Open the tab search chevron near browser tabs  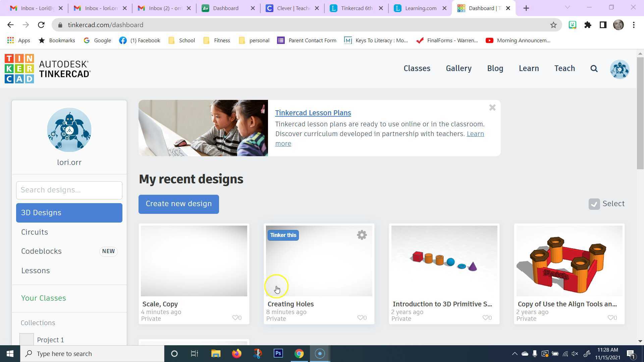click(567, 7)
